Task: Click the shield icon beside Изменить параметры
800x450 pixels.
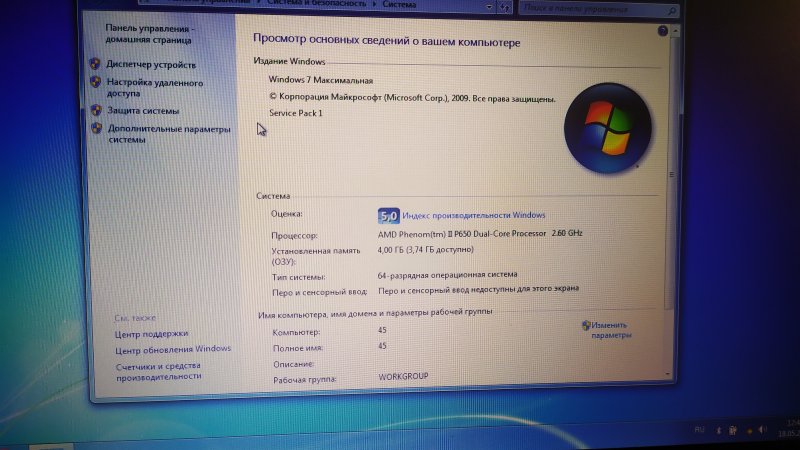Action: click(585, 325)
